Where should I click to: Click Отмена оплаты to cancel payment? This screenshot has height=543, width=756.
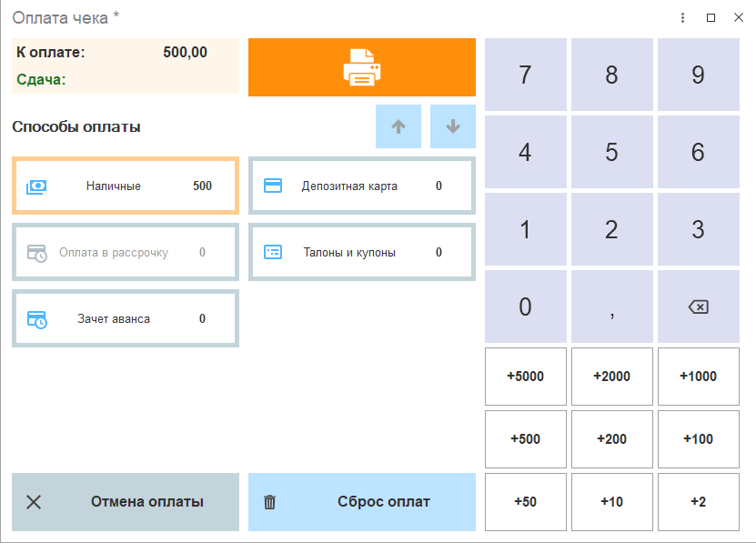click(126, 502)
